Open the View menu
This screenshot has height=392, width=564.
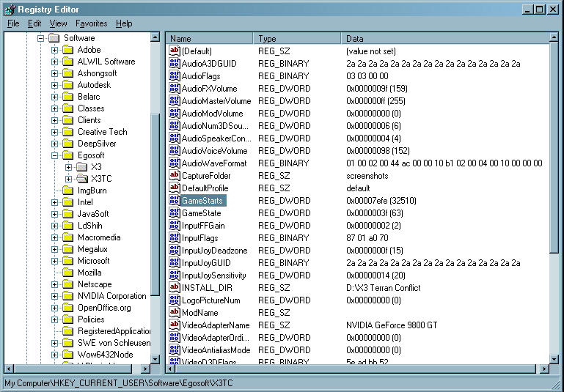pyautogui.click(x=58, y=23)
